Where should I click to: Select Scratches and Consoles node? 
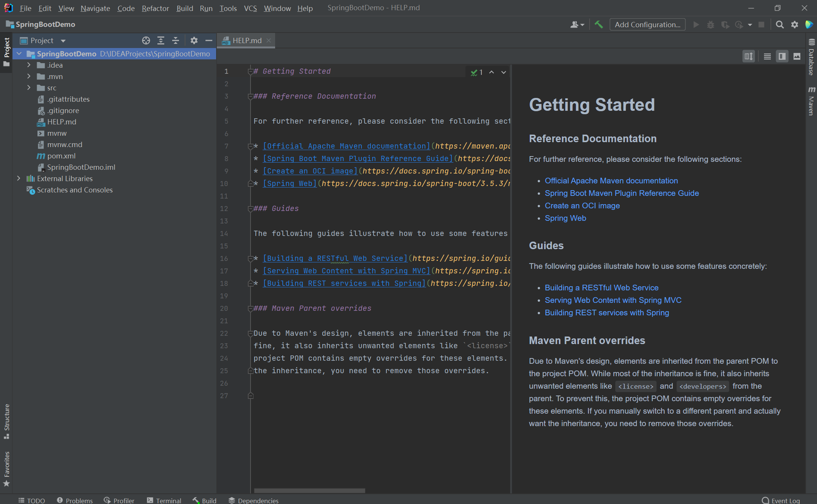pos(70,190)
